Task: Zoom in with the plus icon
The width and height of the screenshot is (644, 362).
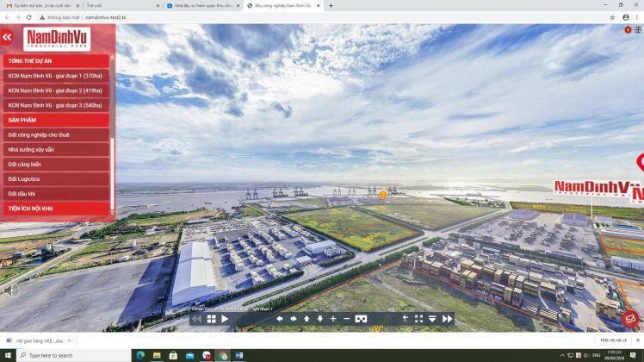Action: [x=333, y=319]
